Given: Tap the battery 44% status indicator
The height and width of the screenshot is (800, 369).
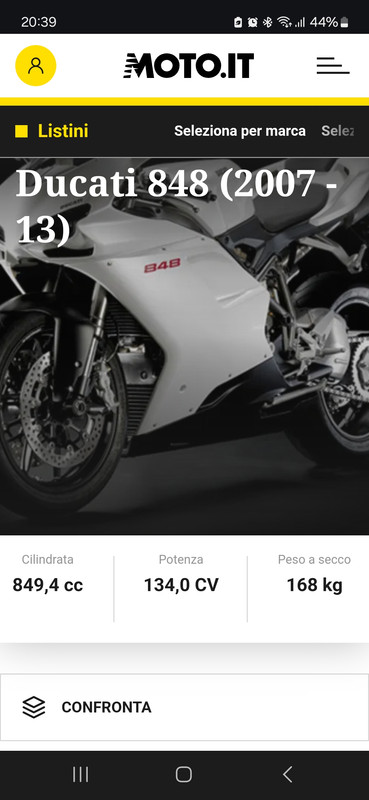Looking at the screenshot, I should pos(329,22).
